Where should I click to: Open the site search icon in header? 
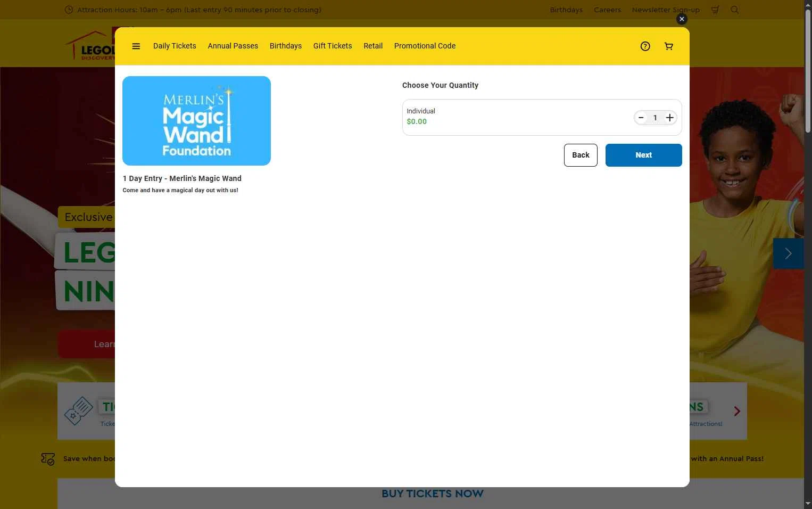(x=734, y=10)
